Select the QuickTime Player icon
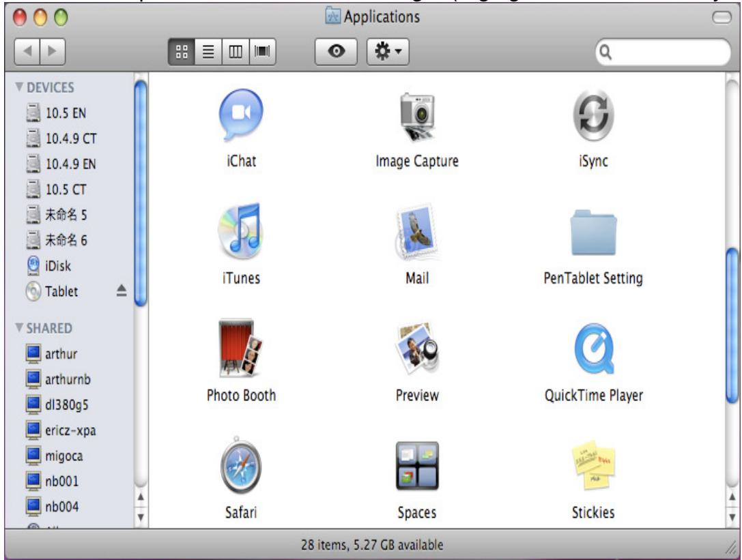This screenshot has width=742, height=560. (593, 349)
